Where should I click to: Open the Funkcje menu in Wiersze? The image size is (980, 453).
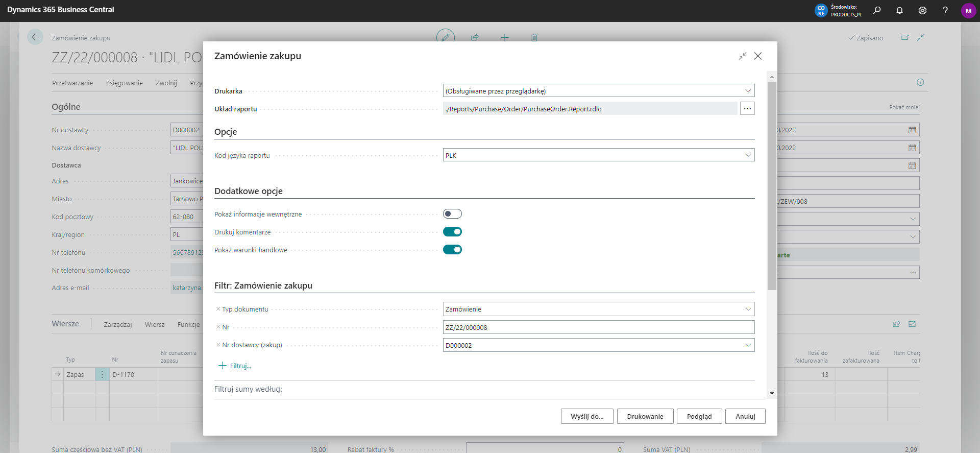point(189,324)
